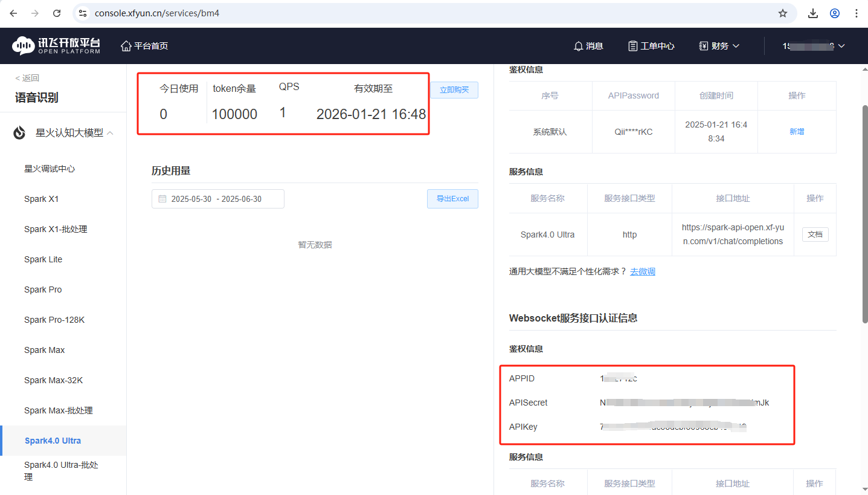Click the 财务 yen icon
Viewport: 868px width, 495px height.
pyautogui.click(x=704, y=46)
